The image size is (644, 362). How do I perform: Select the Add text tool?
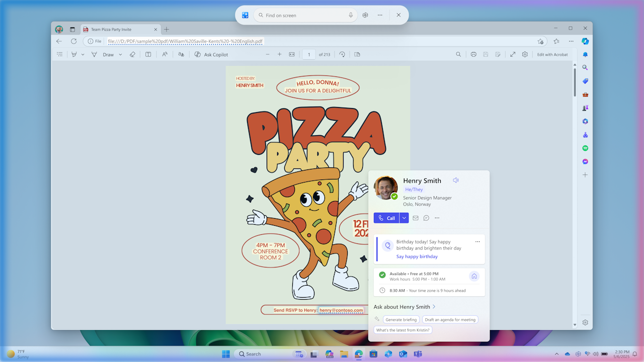(148, 54)
